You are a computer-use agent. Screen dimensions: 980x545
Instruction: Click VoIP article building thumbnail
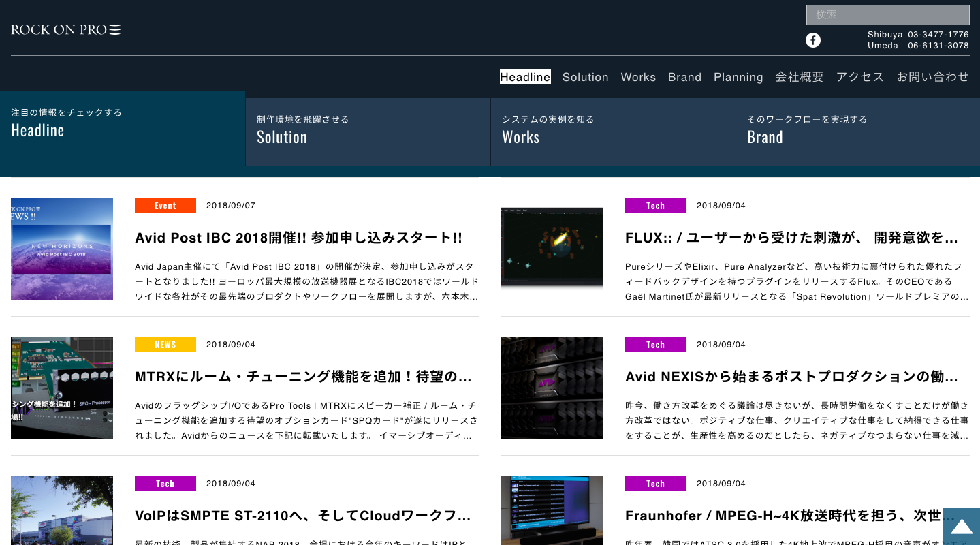(62, 510)
